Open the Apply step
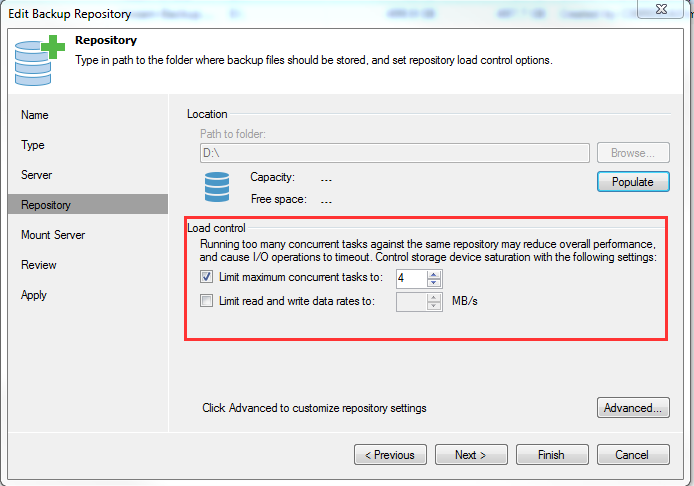Screen dimensions: 694x486 point(34,295)
